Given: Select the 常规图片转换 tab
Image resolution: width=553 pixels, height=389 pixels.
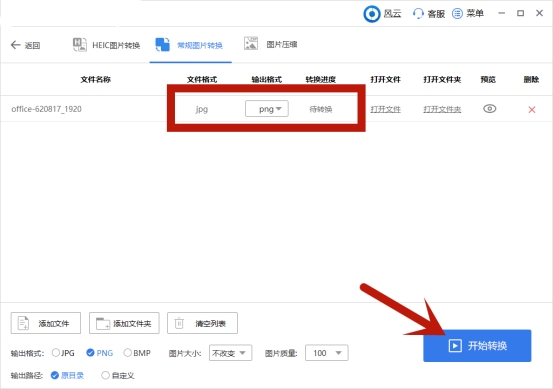Looking at the screenshot, I should [x=189, y=45].
